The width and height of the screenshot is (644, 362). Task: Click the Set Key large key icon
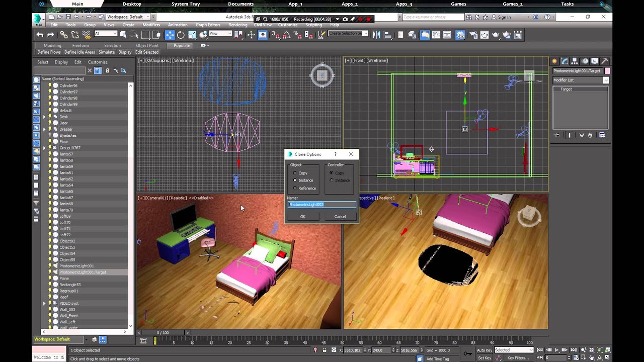468,354
